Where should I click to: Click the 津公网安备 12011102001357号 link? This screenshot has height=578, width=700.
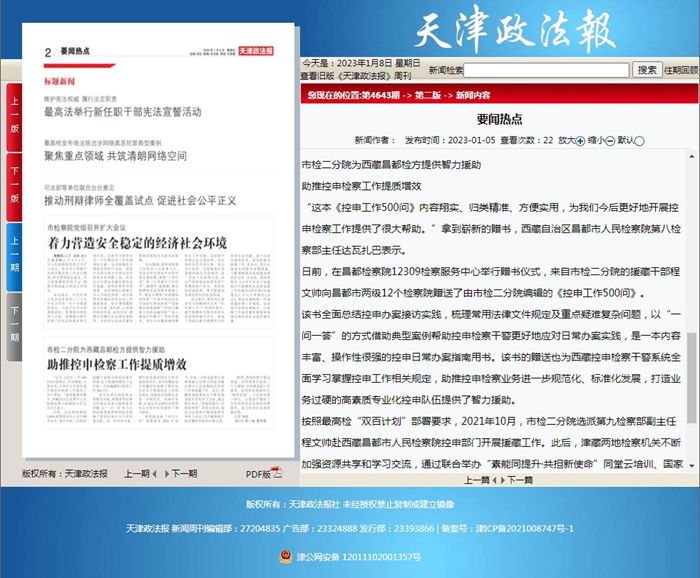tap(358, 557)
